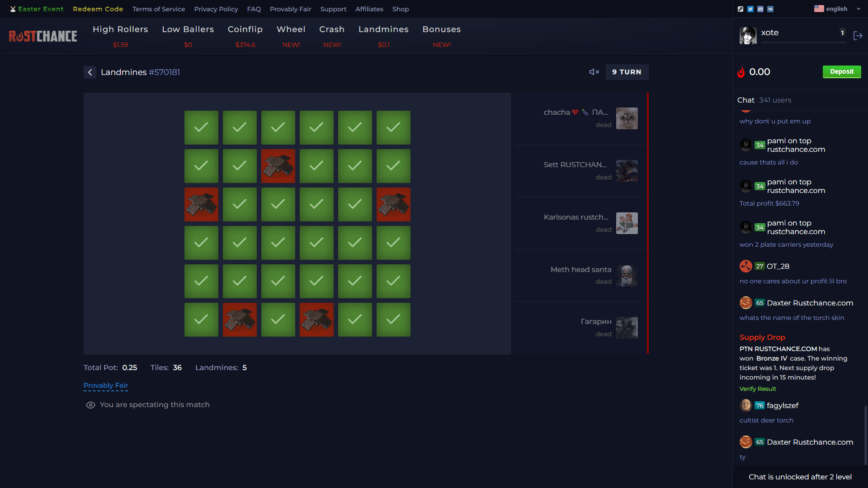
Task: Click the Coinflip game mode tab
Action: point(245,28)
